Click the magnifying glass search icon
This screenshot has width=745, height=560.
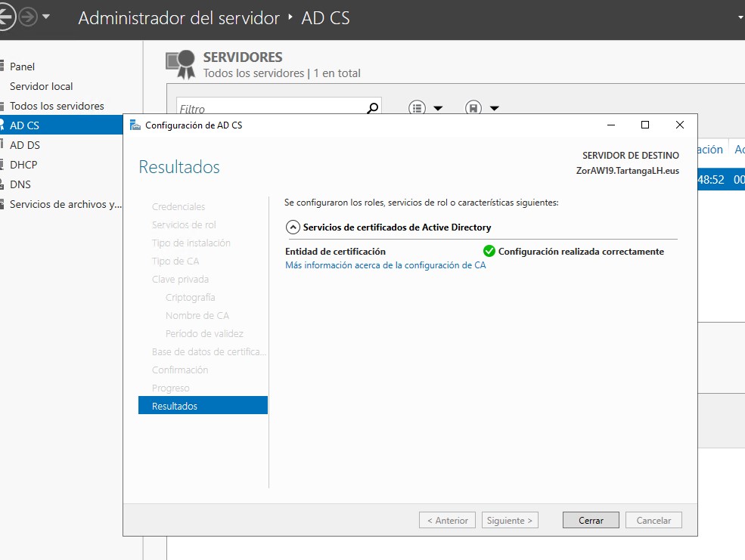(373, 108)
